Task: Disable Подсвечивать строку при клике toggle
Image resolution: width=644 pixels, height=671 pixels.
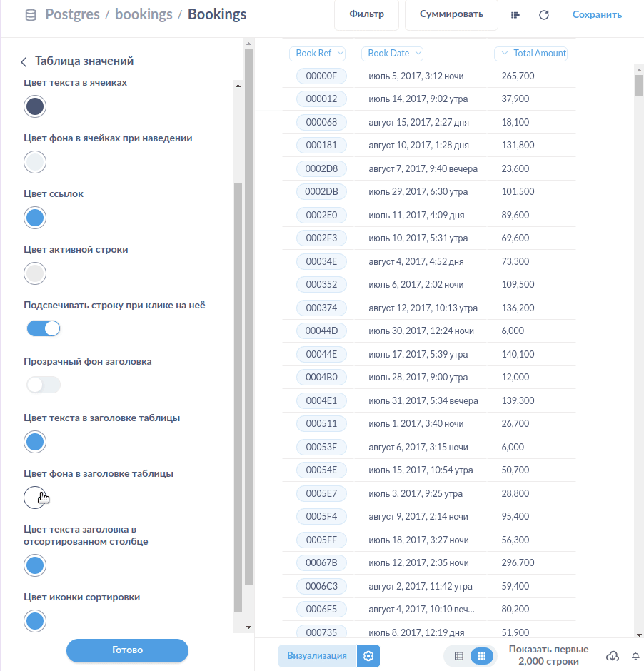Action: (x=44, y=328)
